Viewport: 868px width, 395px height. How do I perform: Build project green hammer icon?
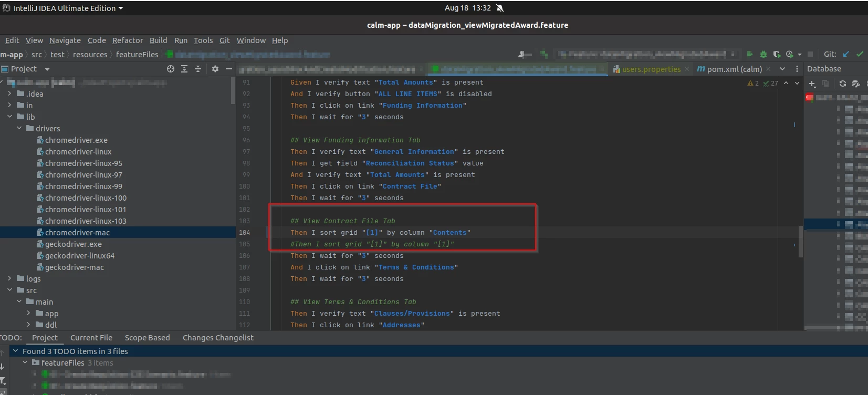543,54
